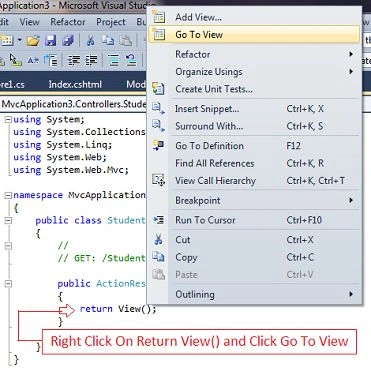Expand Organize Usings submenu
This screenshot has height=375, width=371.
tap(254, 72)
